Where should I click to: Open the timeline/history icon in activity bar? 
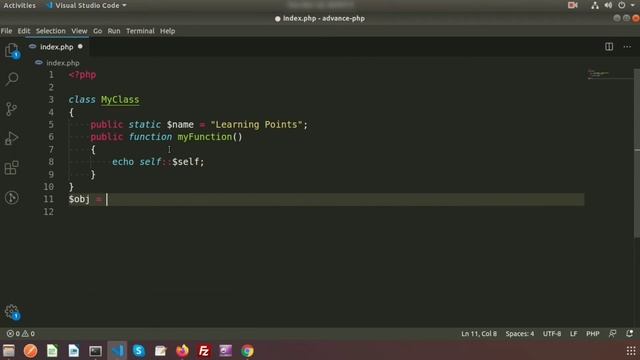(11, 198)
